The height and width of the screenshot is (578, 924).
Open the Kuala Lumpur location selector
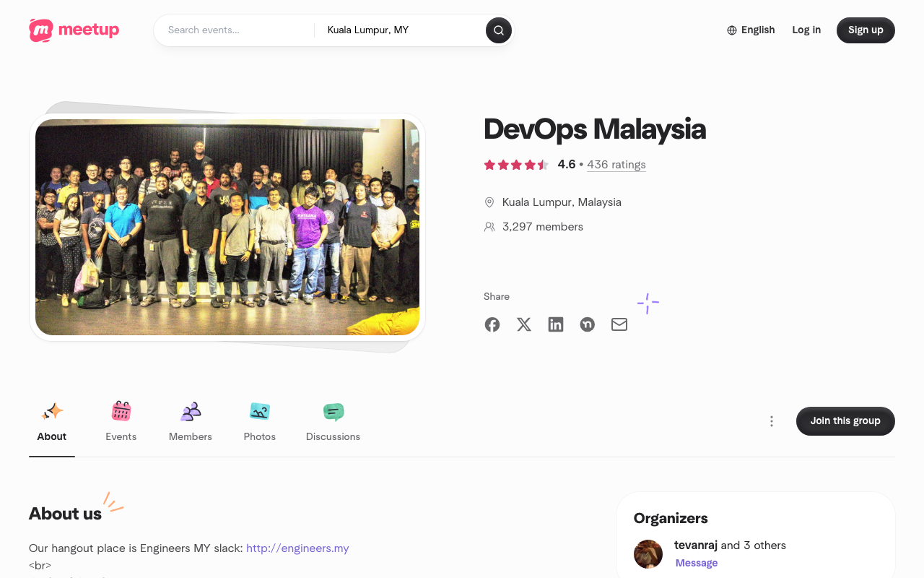[x=367, y=30]
